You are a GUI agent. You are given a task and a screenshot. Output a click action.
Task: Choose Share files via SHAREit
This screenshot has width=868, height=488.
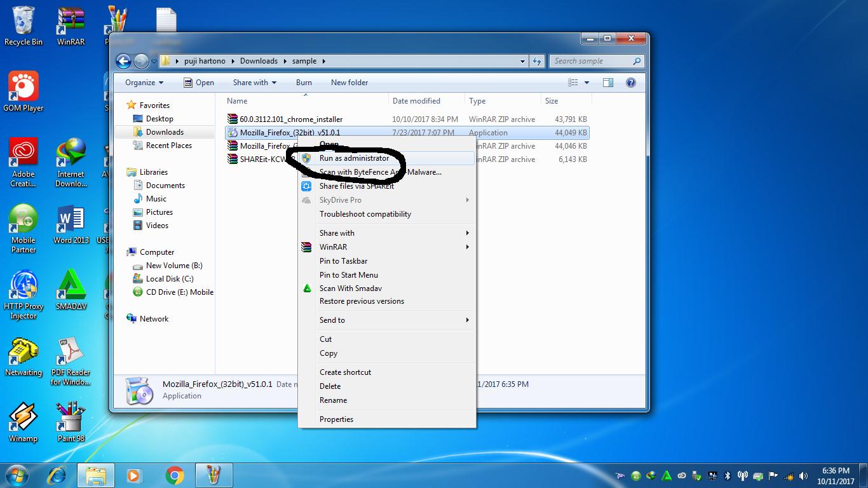[x=388, y=186]
